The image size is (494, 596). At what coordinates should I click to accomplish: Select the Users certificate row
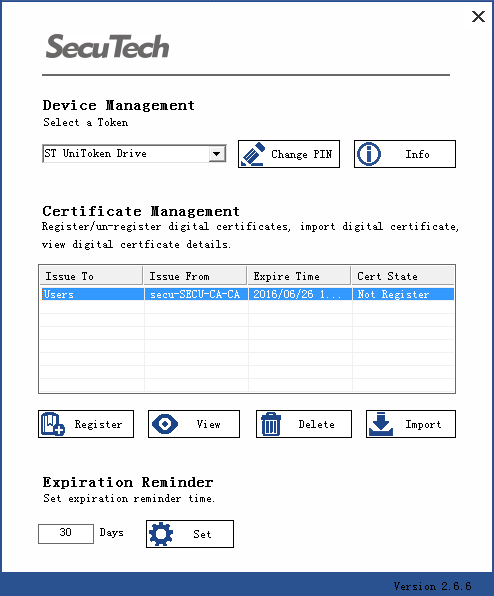(x=247, y=294)
